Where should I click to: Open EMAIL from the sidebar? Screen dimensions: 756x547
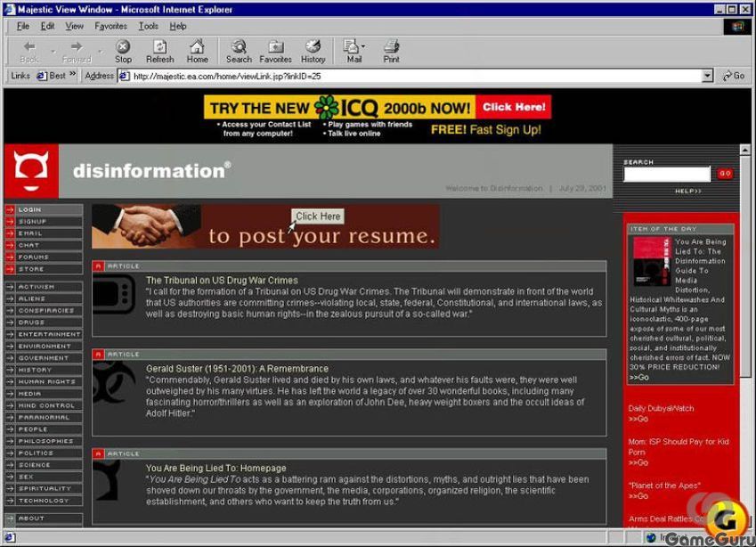(44, 233)
